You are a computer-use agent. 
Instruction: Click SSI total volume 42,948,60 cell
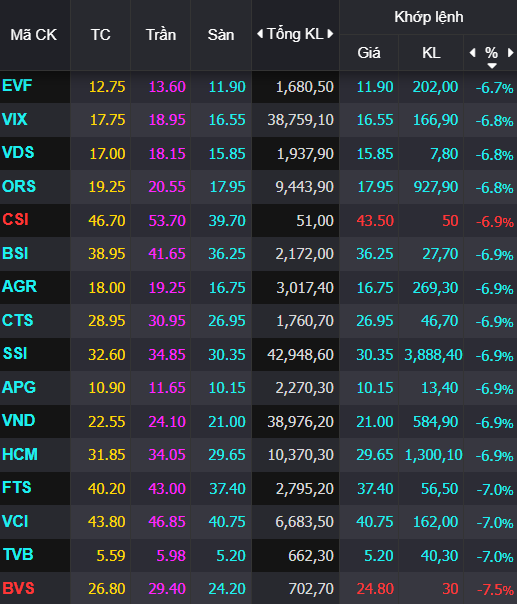coord(300,355)
